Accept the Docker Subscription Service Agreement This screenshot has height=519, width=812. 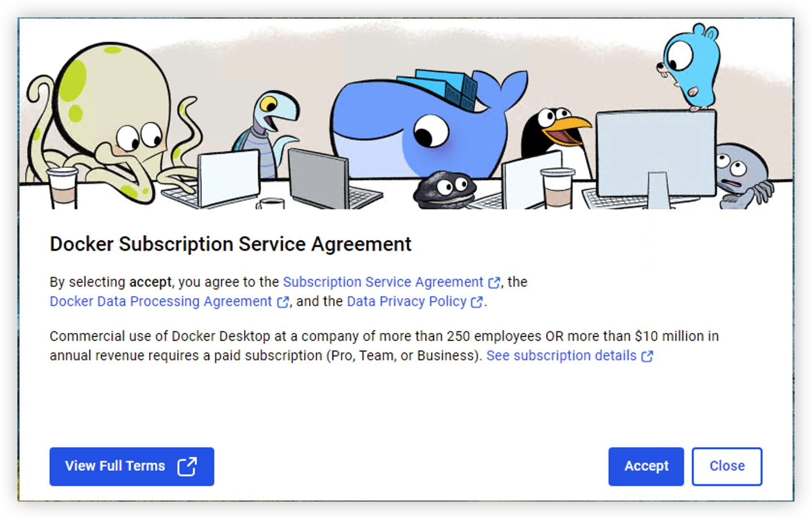pos(646,466)
